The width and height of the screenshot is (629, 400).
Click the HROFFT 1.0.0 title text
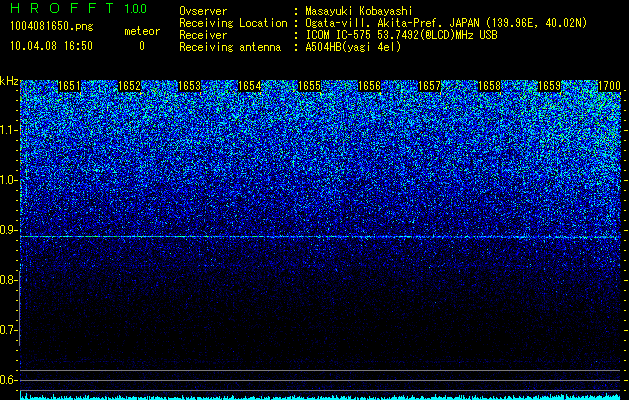tap(78, 8)
